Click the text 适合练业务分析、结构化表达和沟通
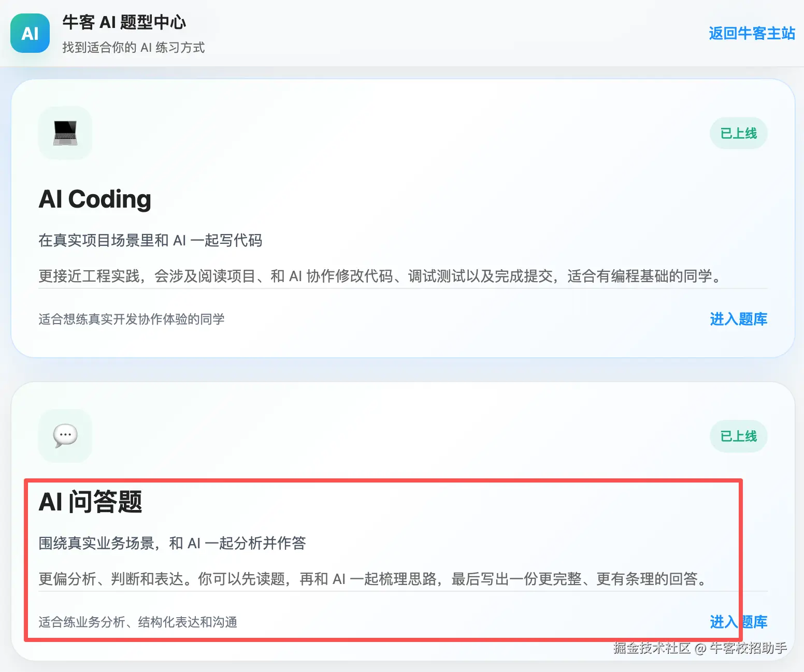The width and height of the screenshot is (804, 672). point(138,622)
